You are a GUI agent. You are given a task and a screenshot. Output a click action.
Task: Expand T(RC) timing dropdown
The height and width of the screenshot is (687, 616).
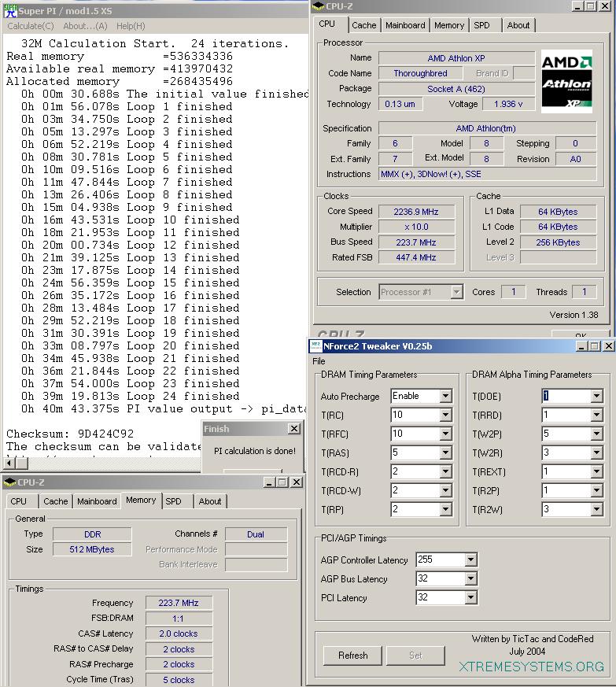click(x=445, y=415)
